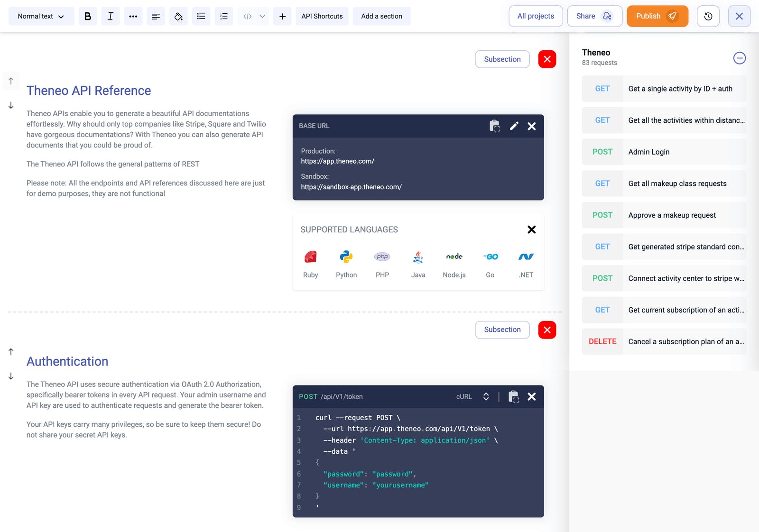Select the Admin Login POST request
Image resolution: width=759 pixels, height=532 pixels.
[x=664, y=152]
